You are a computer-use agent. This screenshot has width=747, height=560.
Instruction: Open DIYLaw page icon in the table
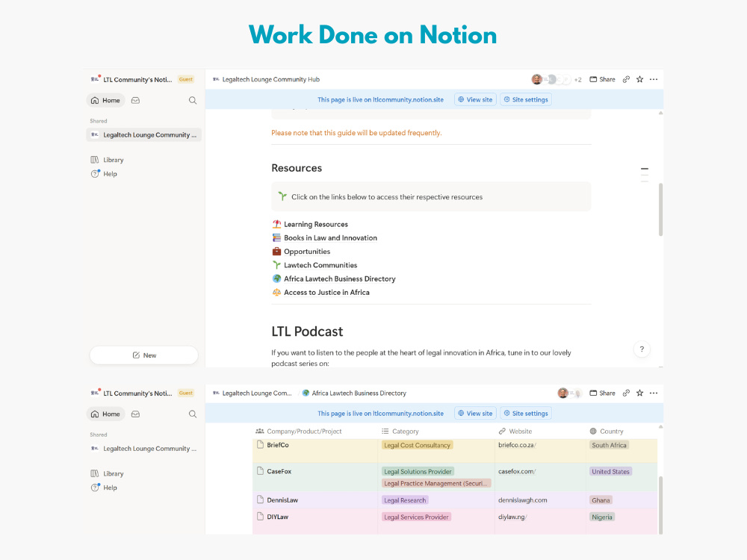260,516
